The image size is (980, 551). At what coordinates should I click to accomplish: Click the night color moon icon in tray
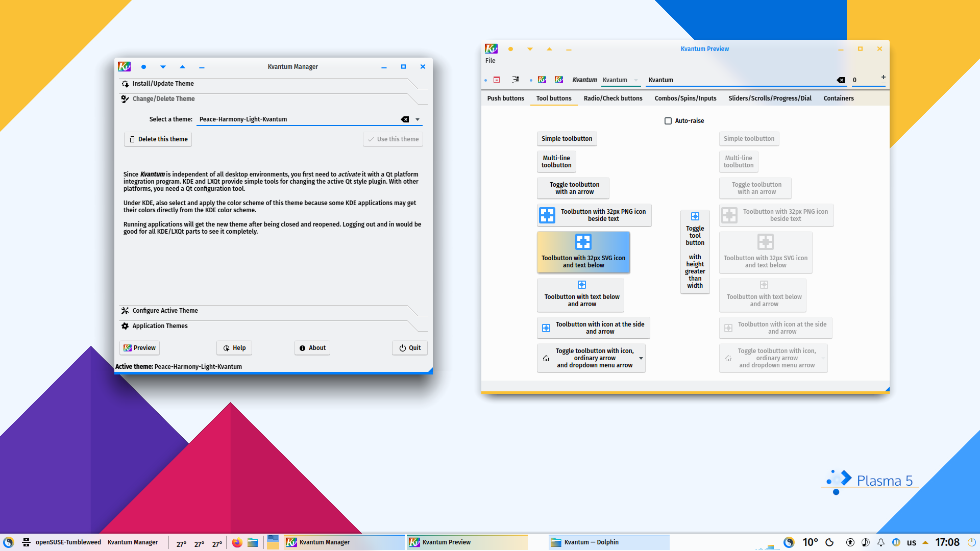[829, 542]
